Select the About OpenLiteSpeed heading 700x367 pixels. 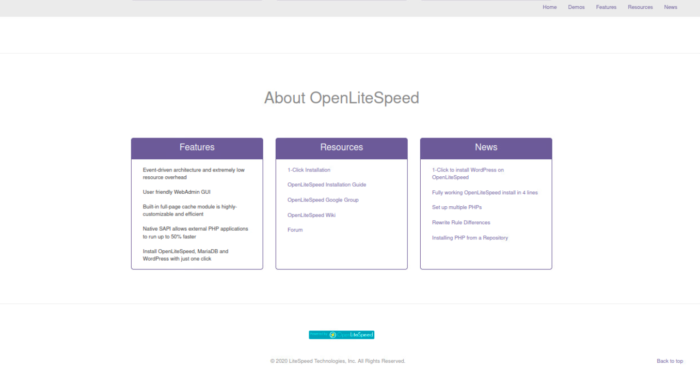(342, 98)
